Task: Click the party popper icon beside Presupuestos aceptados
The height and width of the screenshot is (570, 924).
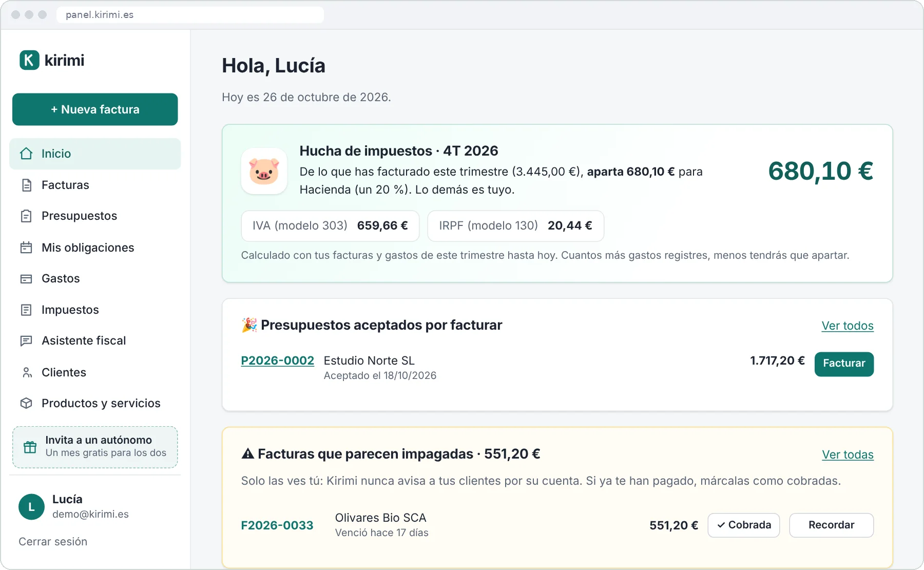Action: pyautogui.click(x=249, y=325)
